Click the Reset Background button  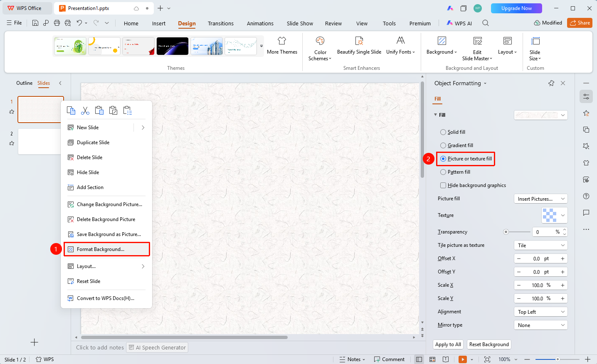(489, 344)
